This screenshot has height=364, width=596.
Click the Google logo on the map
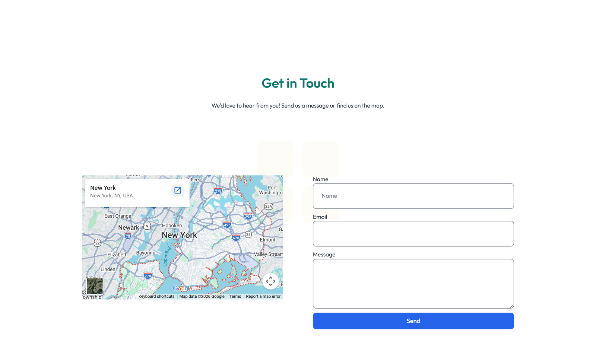point(182,289)
